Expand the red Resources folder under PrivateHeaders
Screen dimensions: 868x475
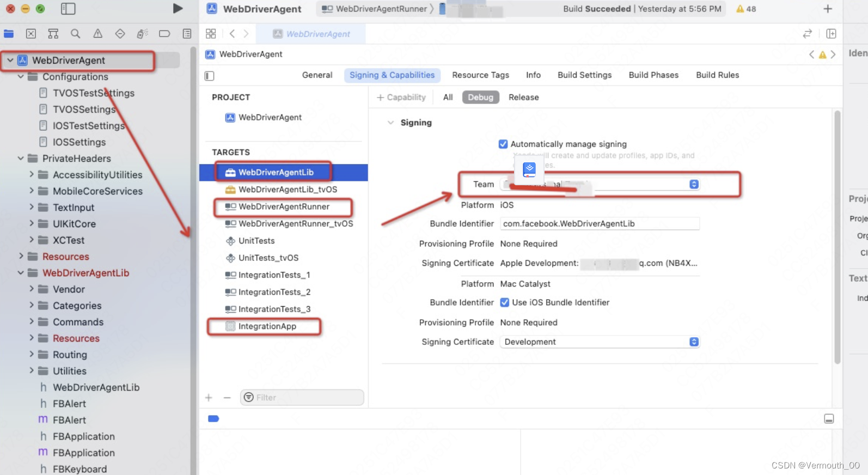tap(21, 257)
